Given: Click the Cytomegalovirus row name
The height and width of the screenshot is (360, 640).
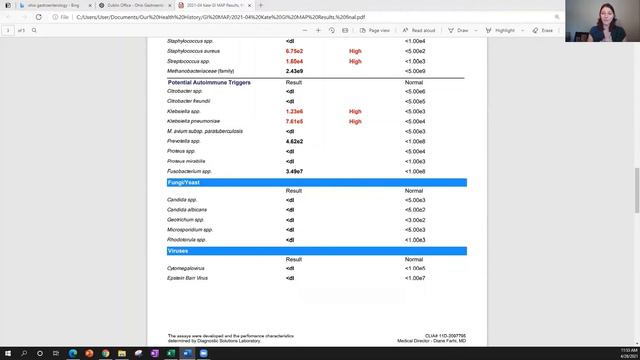Looking at the screenshot, I should [x=186, y=268].
